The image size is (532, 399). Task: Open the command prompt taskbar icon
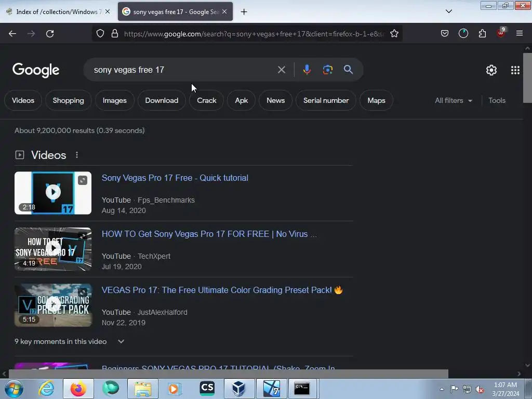pos(302,389)
